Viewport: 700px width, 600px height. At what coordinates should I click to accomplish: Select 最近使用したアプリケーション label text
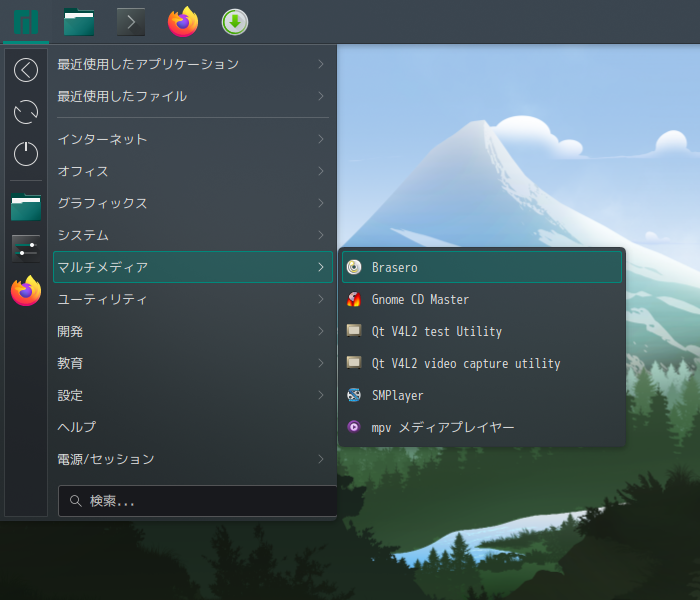pyautogui.click(x=148, y=64)
